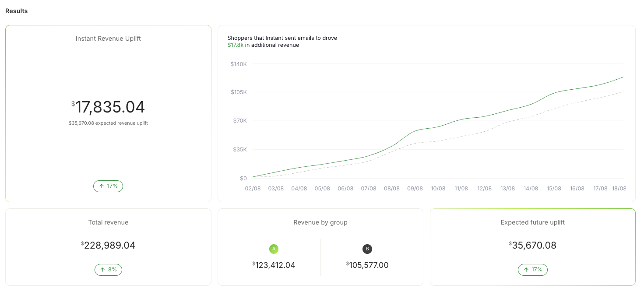Image resolution: width=644 pixels, height=295 pixels.
Task: Click the 17% uplift badge under Instant Revenue Uplift
Action: click(108, 186)
